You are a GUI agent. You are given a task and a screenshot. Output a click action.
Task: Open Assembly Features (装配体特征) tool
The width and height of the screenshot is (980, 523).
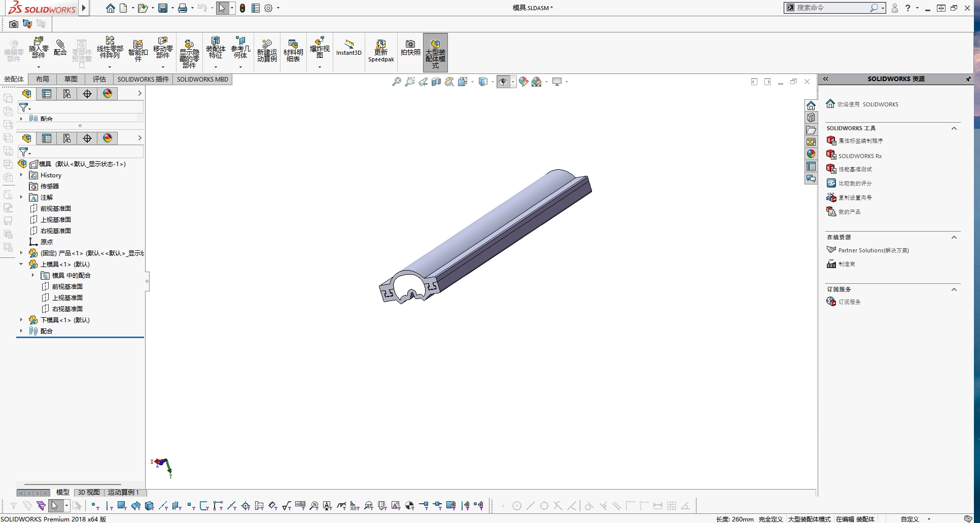click(216, 48)
